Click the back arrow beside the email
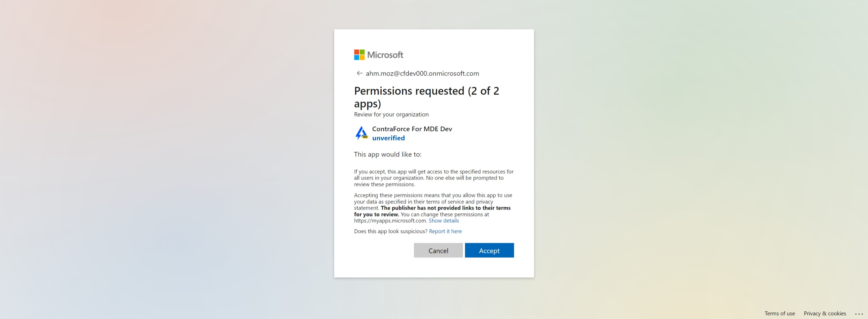This screenshot has width=868, height=319. [x=359, y=73]
